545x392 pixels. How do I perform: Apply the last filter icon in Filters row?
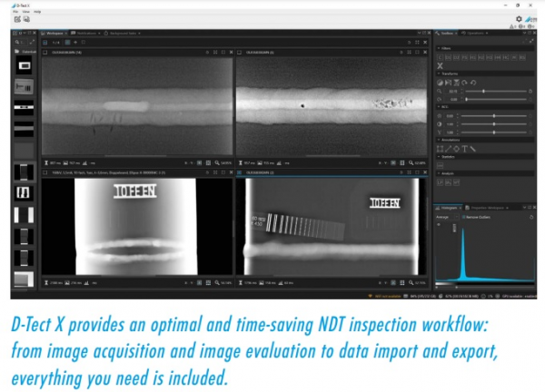522,57
